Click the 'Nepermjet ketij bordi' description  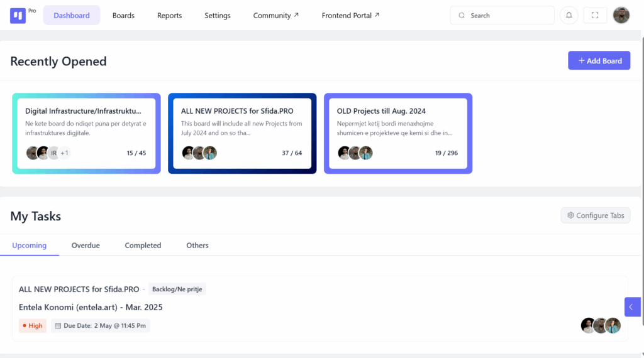(394, 128)
